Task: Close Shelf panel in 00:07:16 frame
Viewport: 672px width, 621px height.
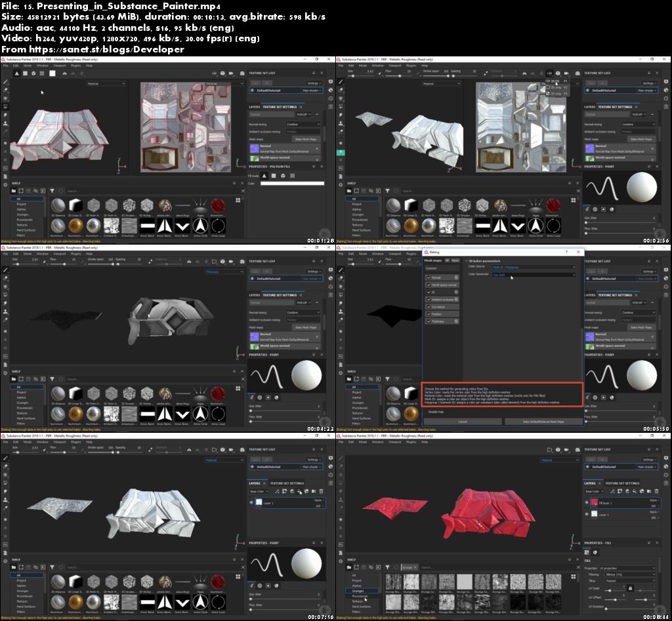Action: click(241, 559)
